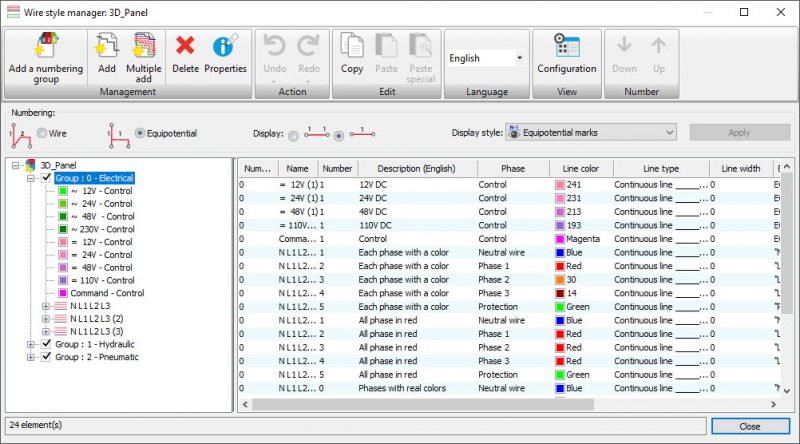Click the Undo arrow icon
Image resolution: width=800 pixels, height=444 pixels.
[274, 46]
